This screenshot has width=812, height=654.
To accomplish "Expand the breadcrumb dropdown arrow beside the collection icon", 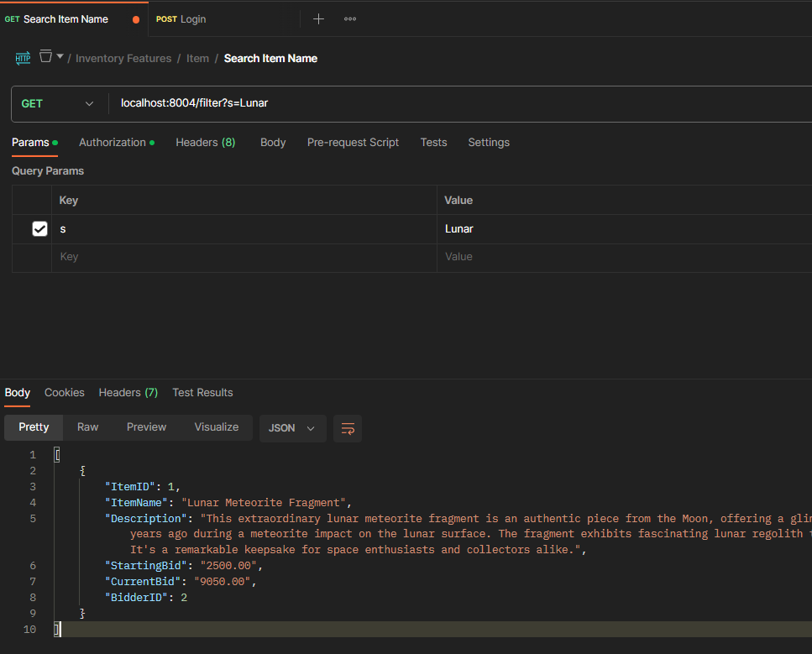I will tap(60, 57).
